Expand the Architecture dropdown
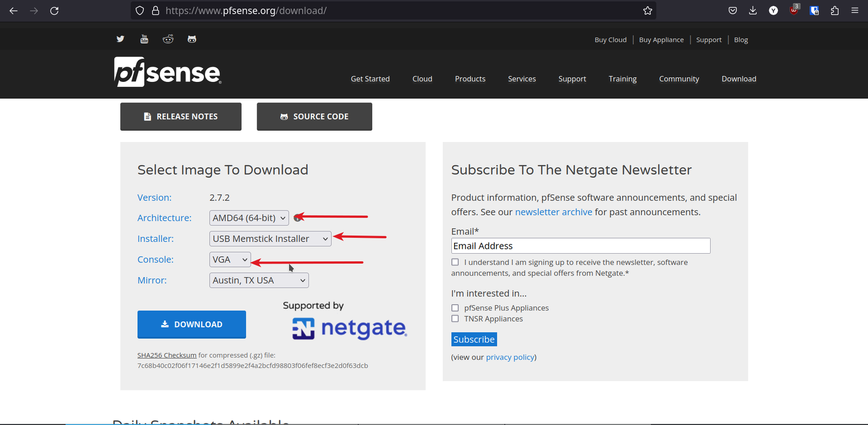Viewport: 868px width, 425px height. (x=249, y=218)
